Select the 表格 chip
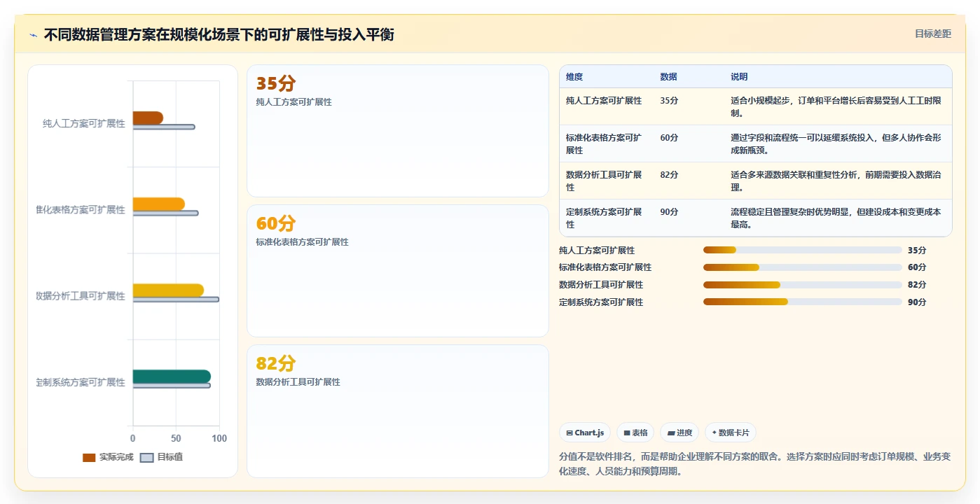 pyautogui.click(x=635, y=433)
